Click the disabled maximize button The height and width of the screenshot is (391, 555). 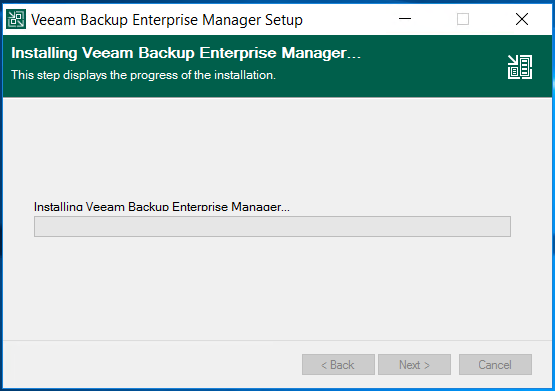point(463,19)
